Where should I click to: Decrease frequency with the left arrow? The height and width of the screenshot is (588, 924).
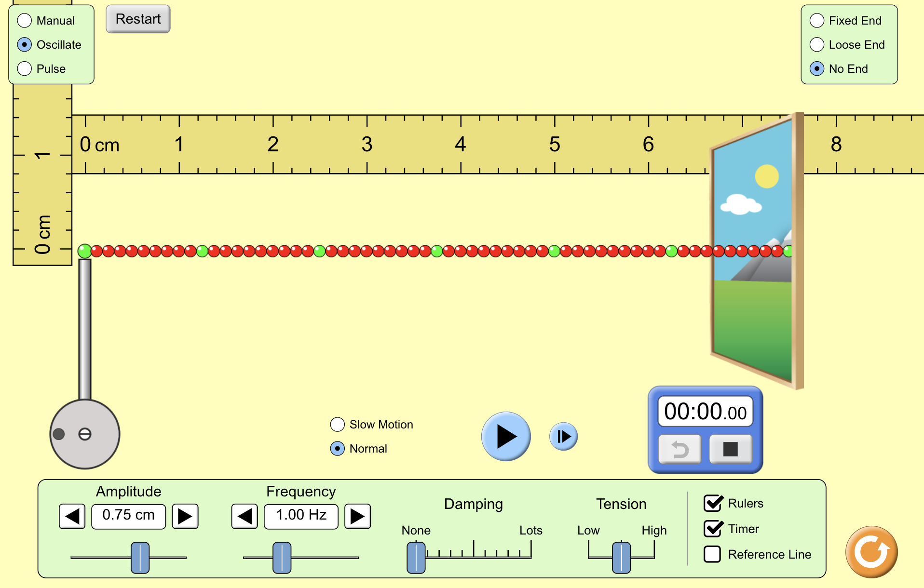[x=245, y=517]
